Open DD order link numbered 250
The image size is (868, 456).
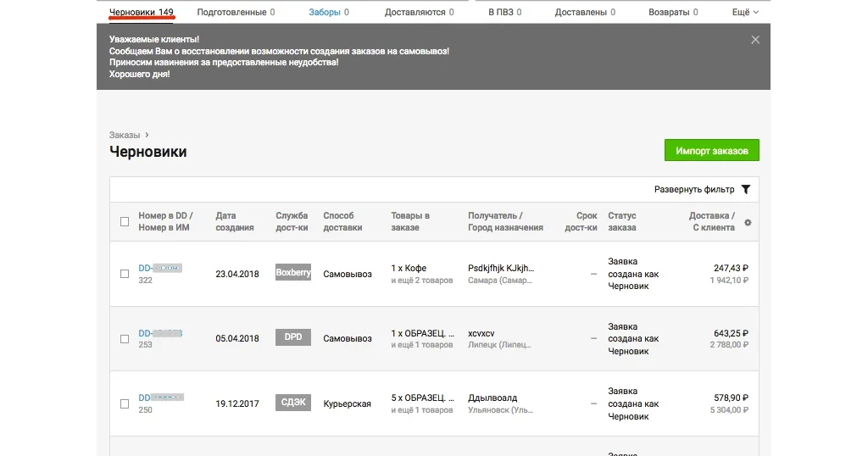pos(160,398)
